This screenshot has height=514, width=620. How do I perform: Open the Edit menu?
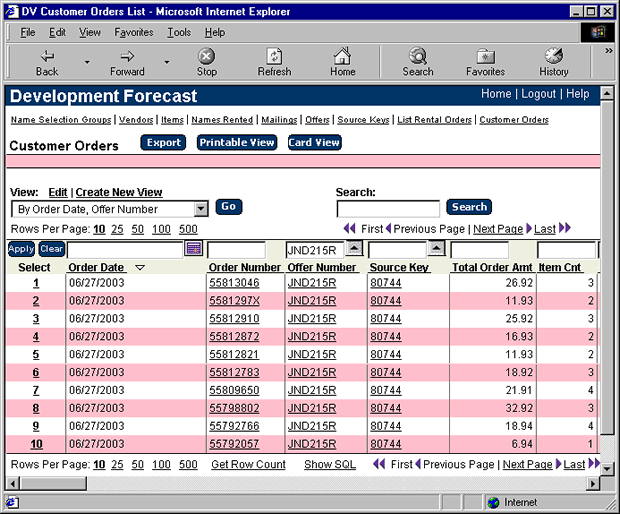(x=57, y=32)
